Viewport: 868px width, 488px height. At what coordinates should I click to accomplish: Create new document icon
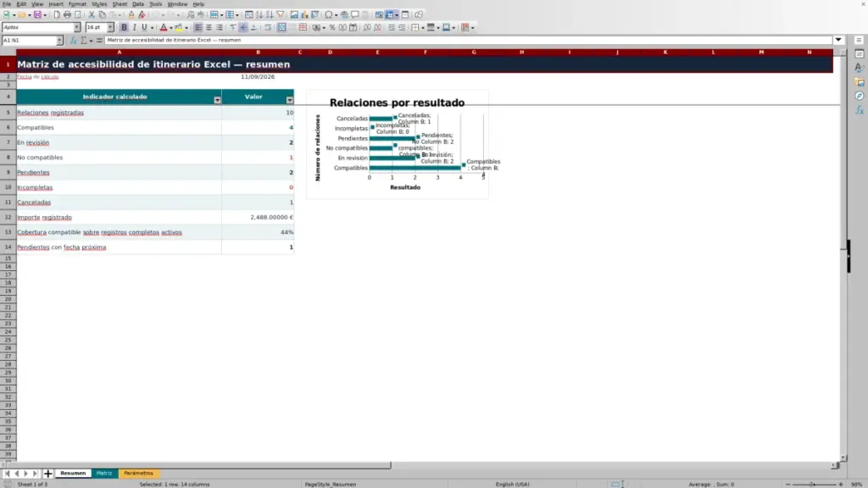point(7,15)
